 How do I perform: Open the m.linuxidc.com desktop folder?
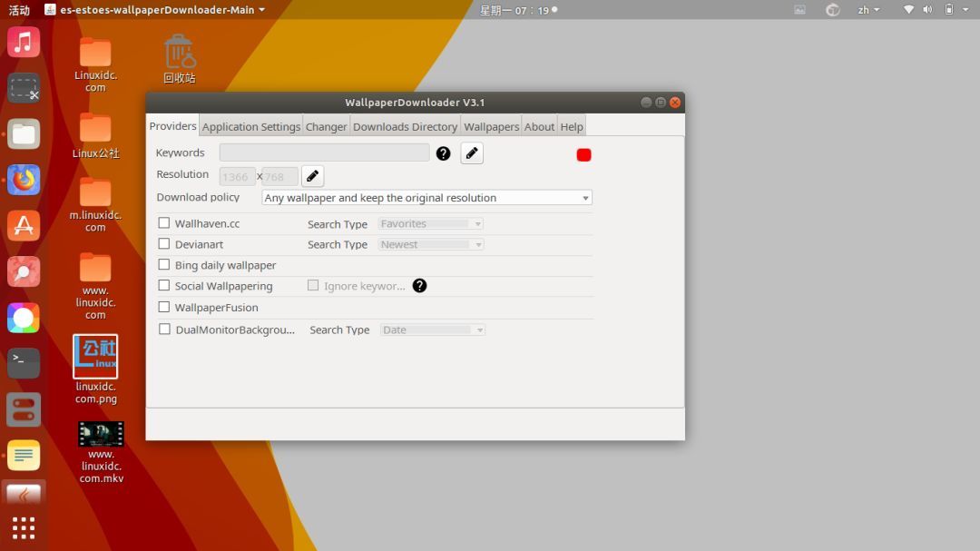pyautogui.click(x=95, y=205)
